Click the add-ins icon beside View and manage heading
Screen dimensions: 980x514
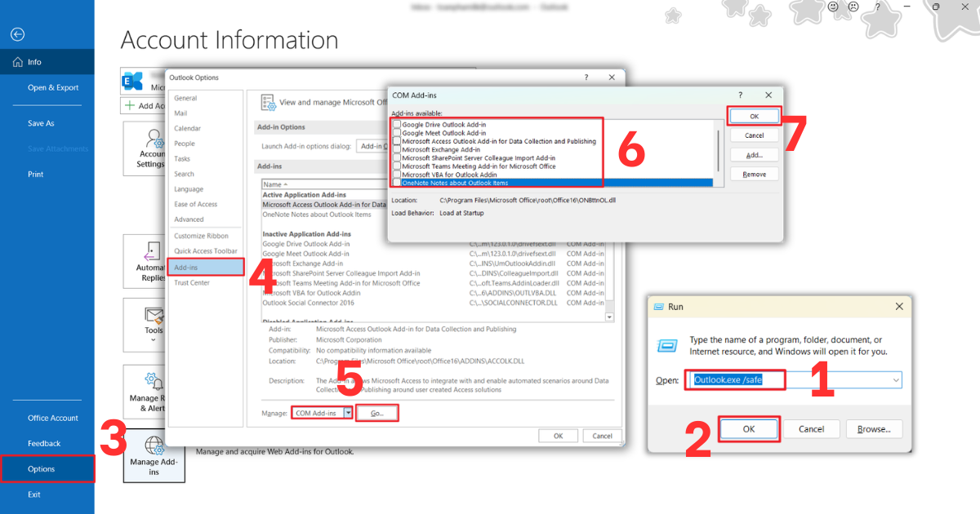pos(268,102)
